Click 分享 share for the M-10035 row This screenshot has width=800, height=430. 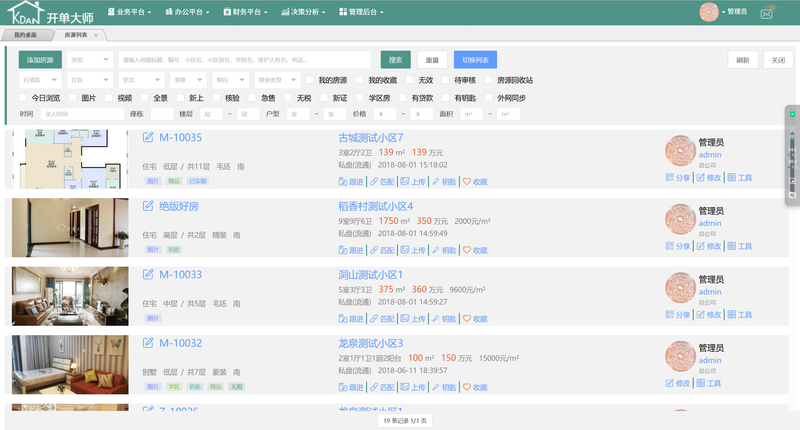(x=678, y=178)
